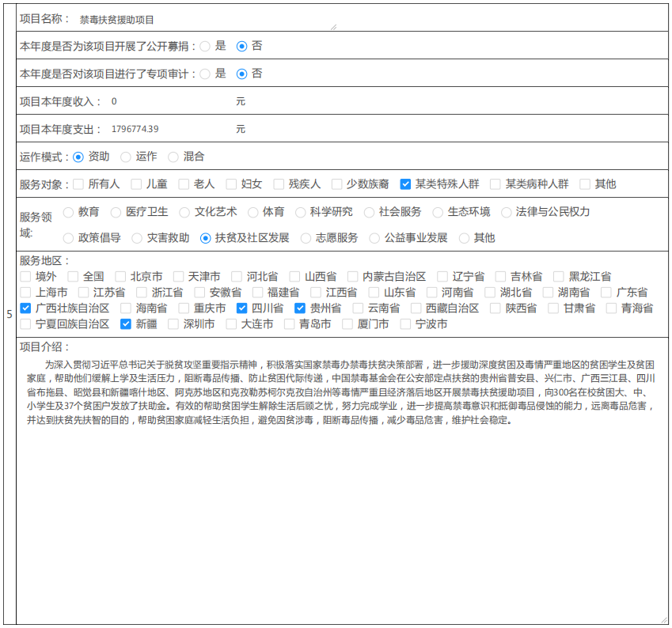Select 灾害救助 service field radio
The width and height of the screenshot is (672, 628).
137,238
